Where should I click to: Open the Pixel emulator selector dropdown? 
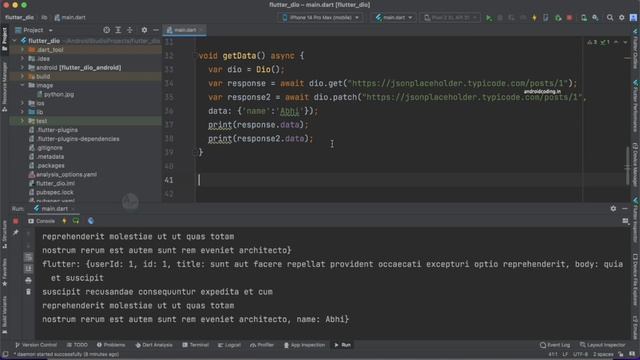click(450, 18)
